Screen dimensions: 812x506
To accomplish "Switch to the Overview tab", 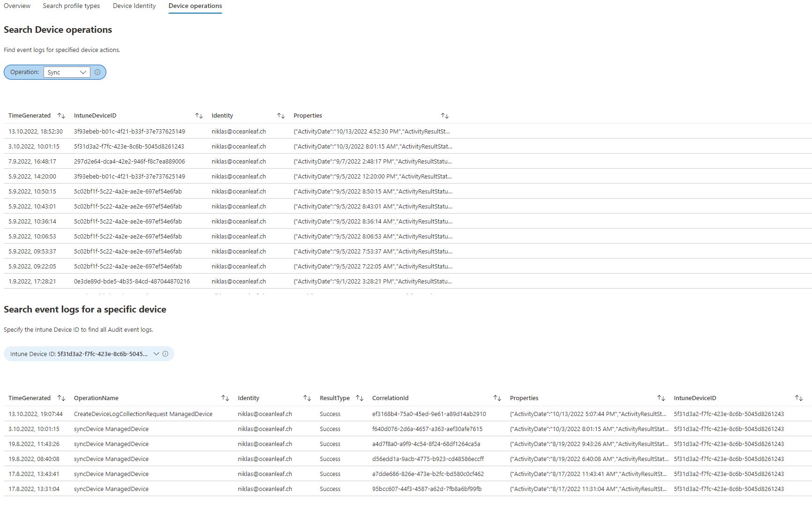I will 17,6.
